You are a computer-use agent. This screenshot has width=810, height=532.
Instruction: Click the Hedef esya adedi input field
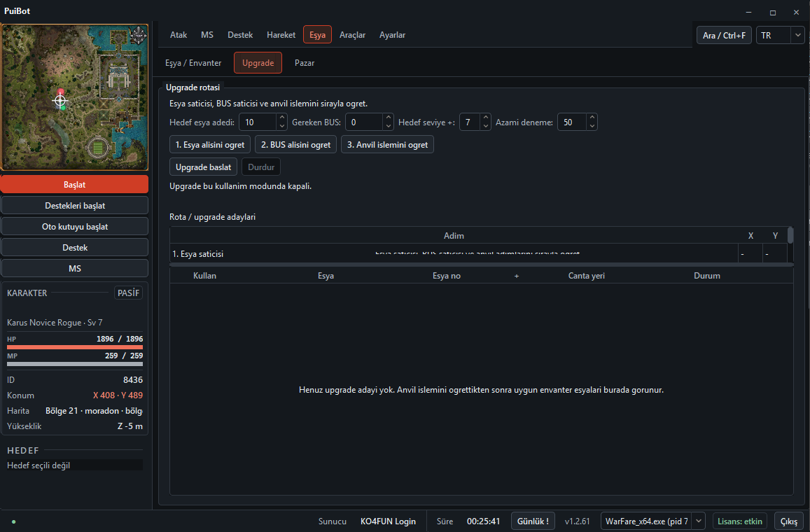click(x=258, y=122)
